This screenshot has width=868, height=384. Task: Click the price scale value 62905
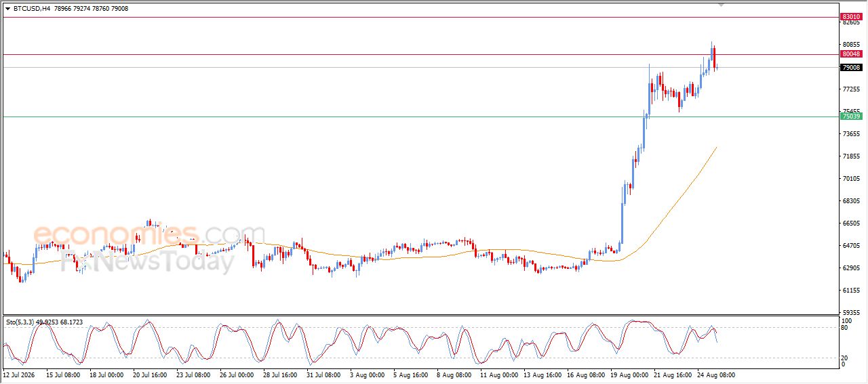click(852, 268)
